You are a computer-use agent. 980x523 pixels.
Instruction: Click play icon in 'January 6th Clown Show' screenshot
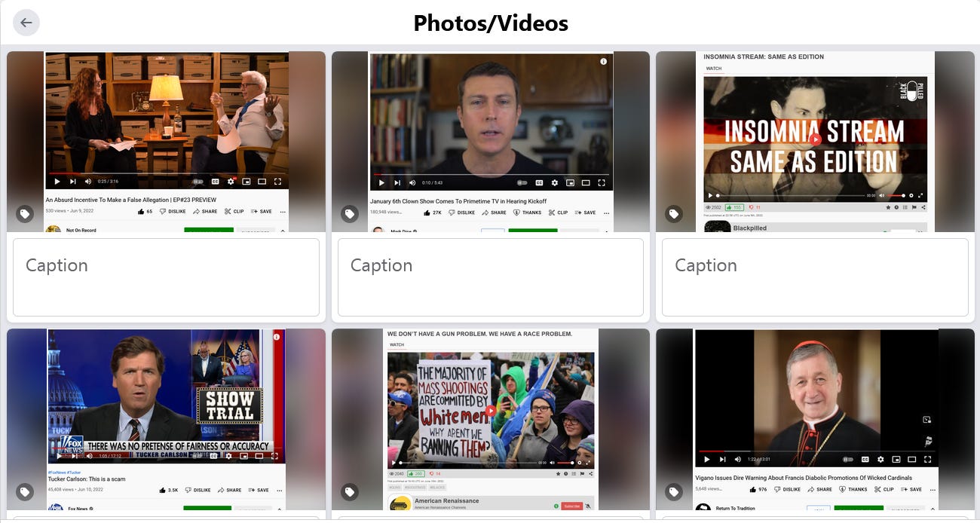(x=381, y=182)
